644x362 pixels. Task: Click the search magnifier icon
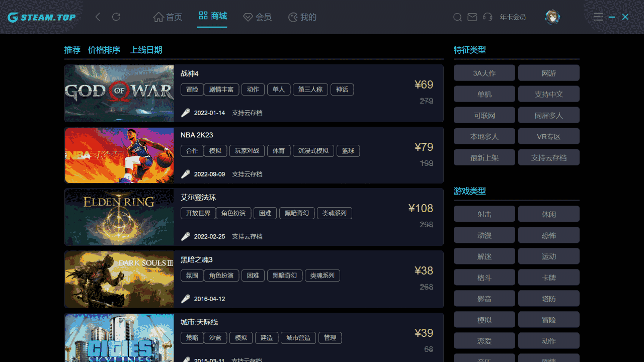pos(457,17)
